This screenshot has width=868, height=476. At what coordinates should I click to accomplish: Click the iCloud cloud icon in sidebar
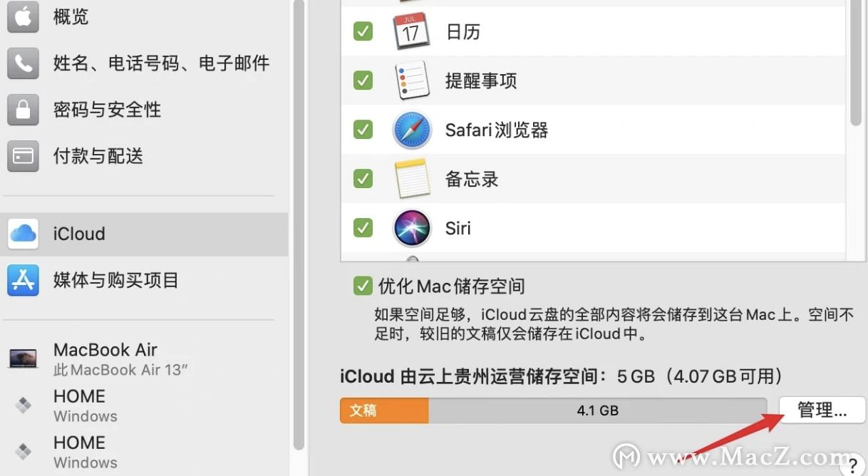click(22, 234)
